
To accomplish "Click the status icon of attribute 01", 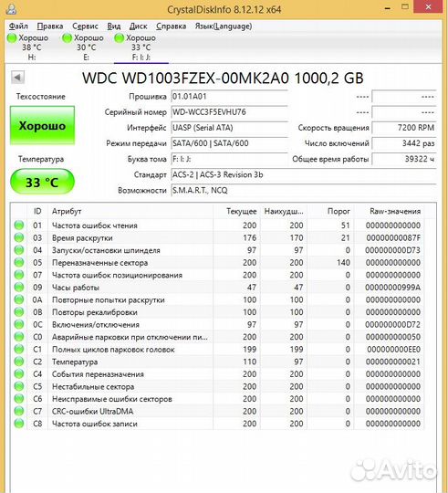I will [19, 226].
